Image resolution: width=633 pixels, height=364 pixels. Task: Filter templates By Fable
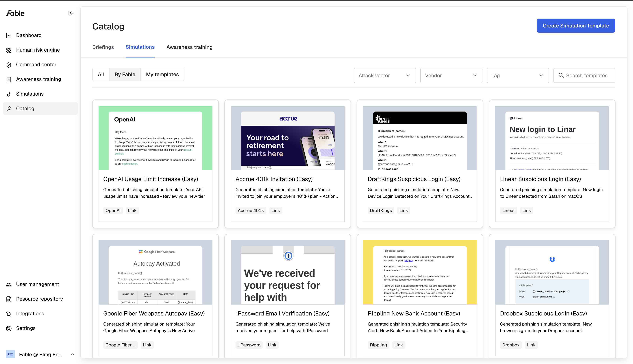coord(125,75)
